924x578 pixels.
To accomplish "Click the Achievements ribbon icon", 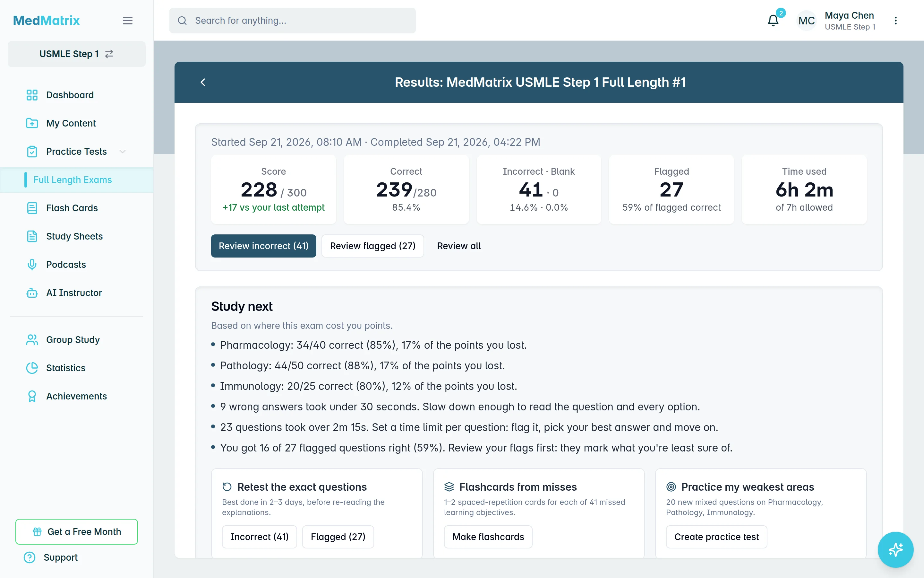I will [32, 396].
